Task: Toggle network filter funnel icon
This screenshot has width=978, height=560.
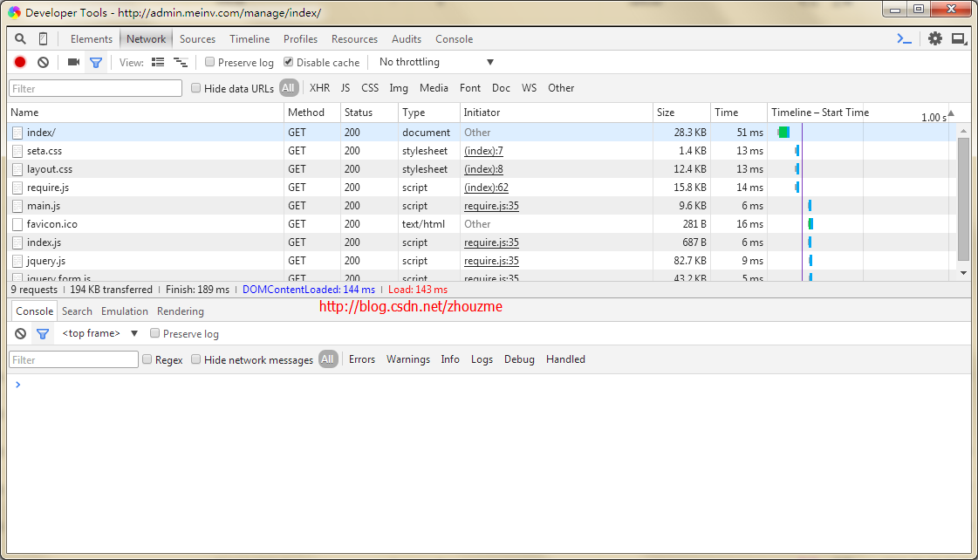Action: tap(96, 62)
